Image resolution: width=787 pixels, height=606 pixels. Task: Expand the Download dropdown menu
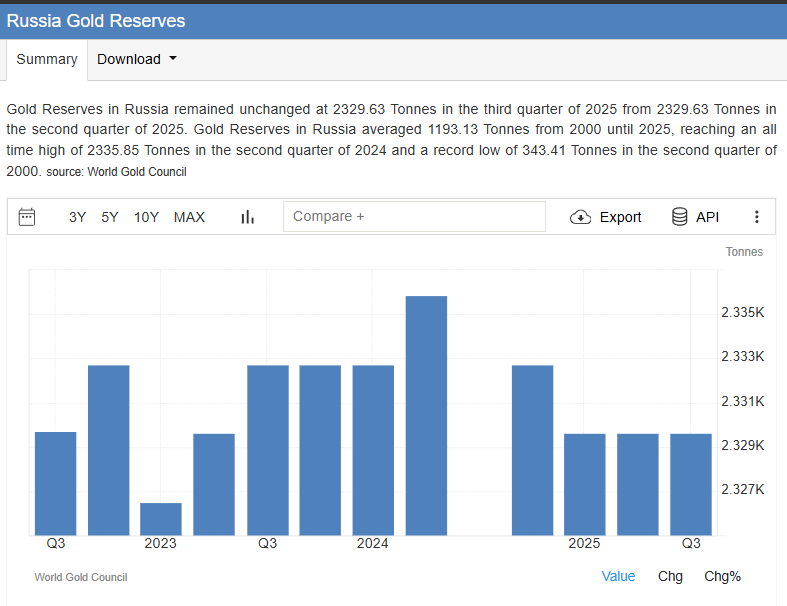[x=137, y=59]
